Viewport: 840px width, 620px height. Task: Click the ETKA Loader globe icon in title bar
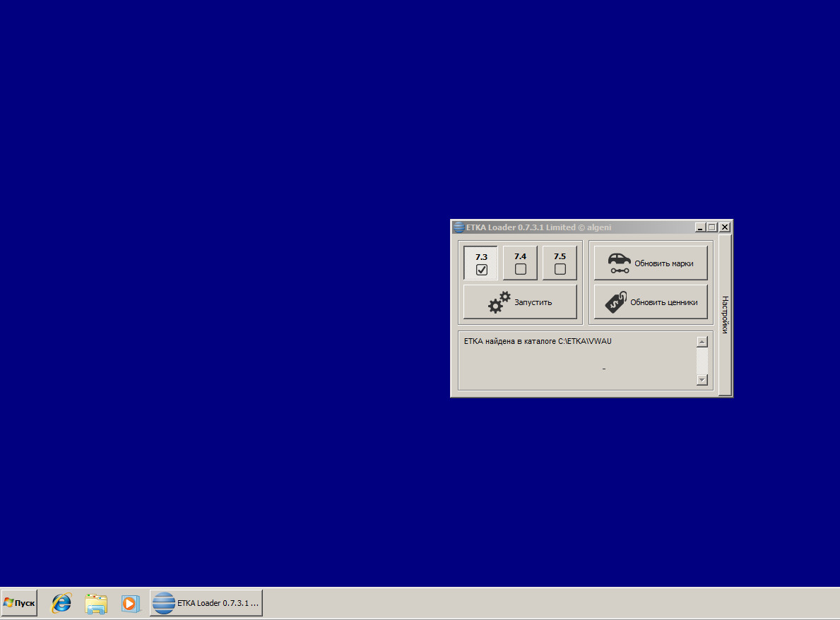pyautogui.click(x=459, y=227)
